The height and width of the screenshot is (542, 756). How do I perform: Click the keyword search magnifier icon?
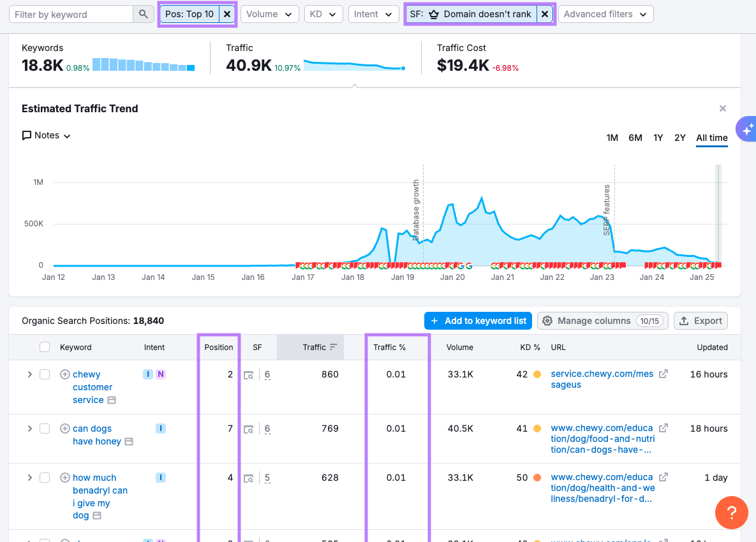click(143, 13)
